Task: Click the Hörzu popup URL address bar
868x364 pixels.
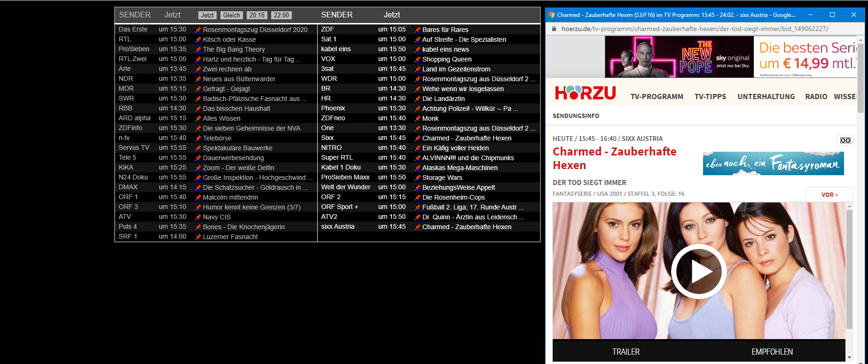Action: pos(695,29)
